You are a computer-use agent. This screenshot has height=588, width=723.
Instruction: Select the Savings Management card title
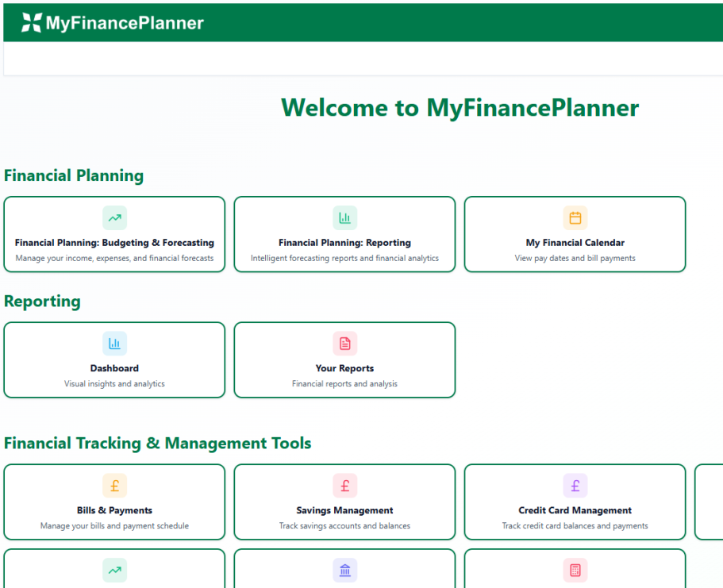(344, 510)
